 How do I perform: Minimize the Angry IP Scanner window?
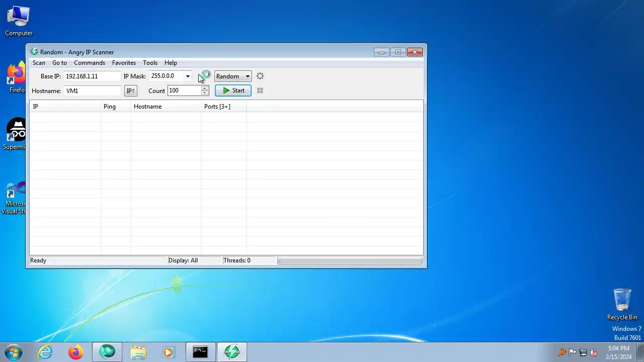pyautogui.click(x=381, y=52)
